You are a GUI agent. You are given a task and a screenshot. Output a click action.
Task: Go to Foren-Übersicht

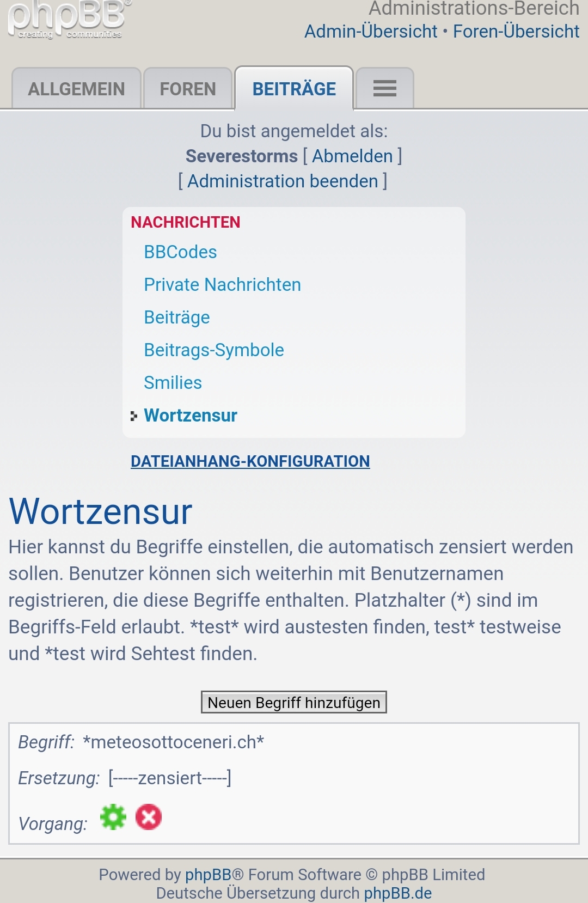[516, 32]
